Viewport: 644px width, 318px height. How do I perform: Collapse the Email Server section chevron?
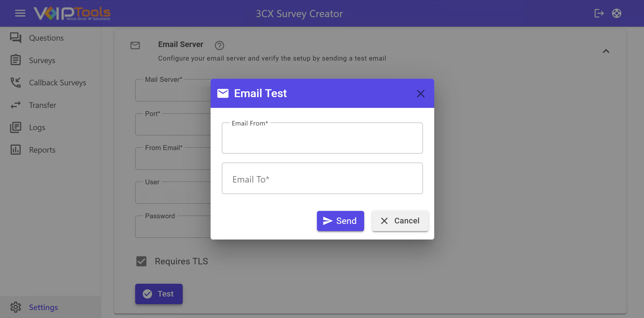606,51
